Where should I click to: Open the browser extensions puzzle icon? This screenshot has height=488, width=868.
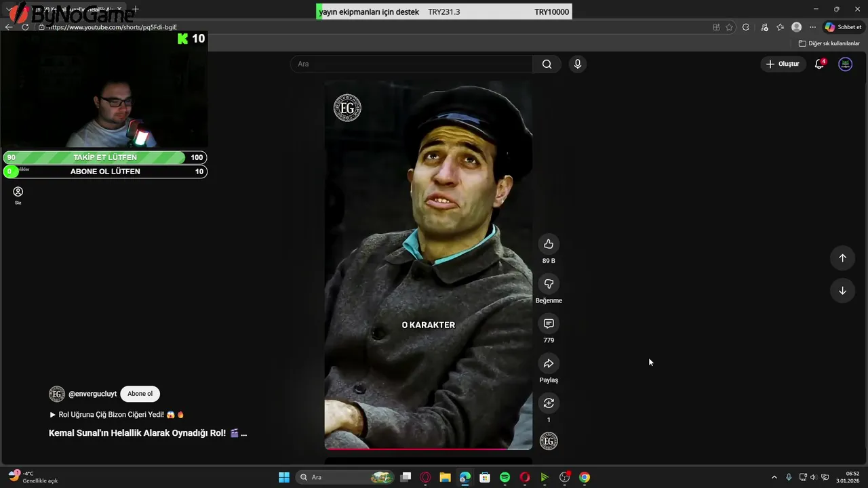point(746,27)
